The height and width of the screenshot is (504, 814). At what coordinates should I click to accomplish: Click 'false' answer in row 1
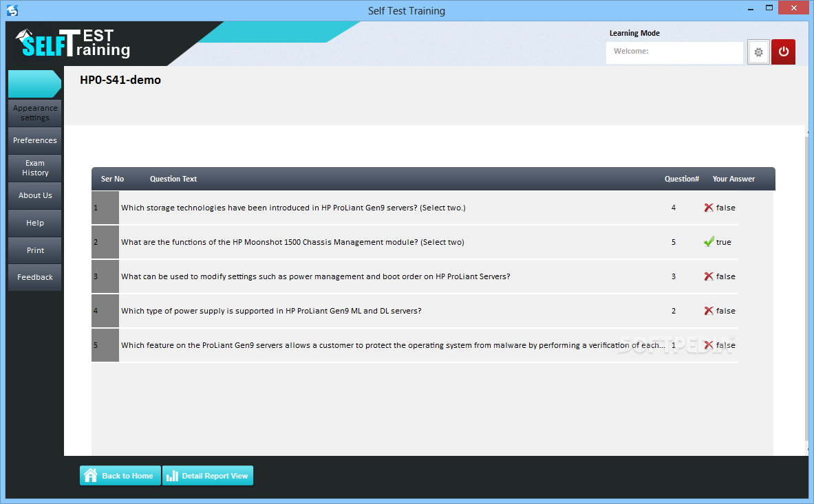[x=726, y=208]
